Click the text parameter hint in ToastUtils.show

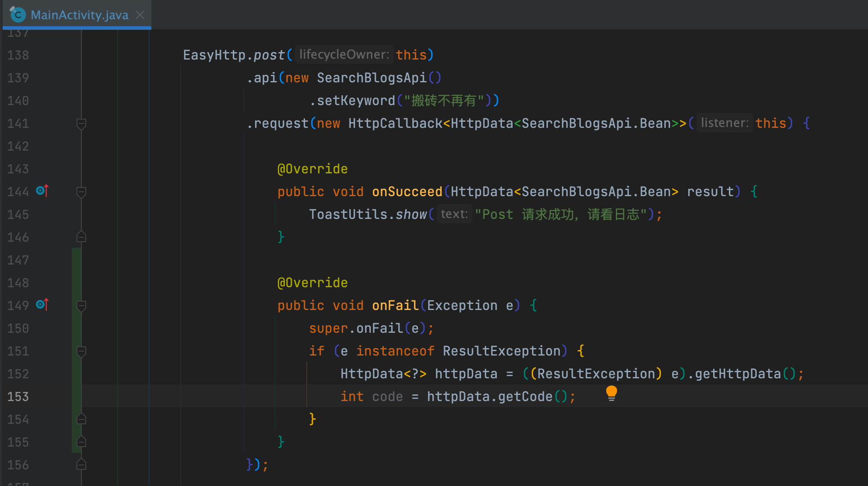click(454, 214)
